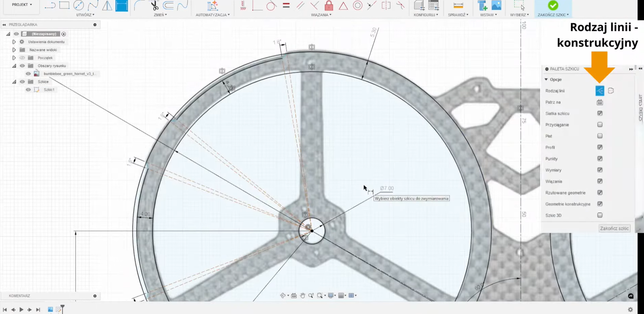Open the UTWÓRZ menu
The width and height of the screenshot is (644, 314).
click(x=85, y=15)
